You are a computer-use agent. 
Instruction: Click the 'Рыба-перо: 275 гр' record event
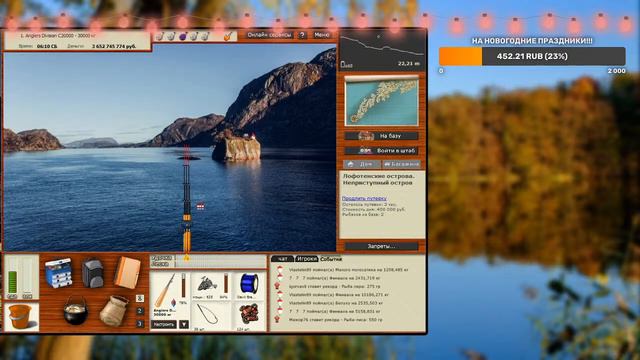334,287
